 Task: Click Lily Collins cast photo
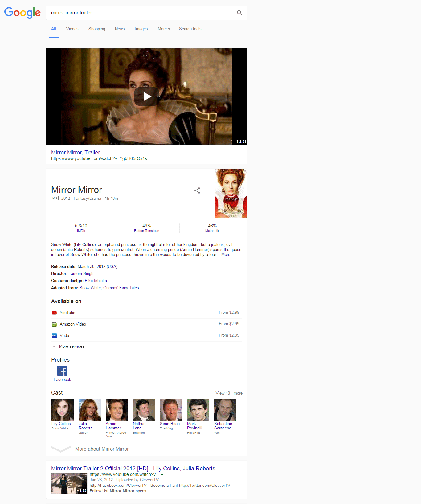coord(63,410)
